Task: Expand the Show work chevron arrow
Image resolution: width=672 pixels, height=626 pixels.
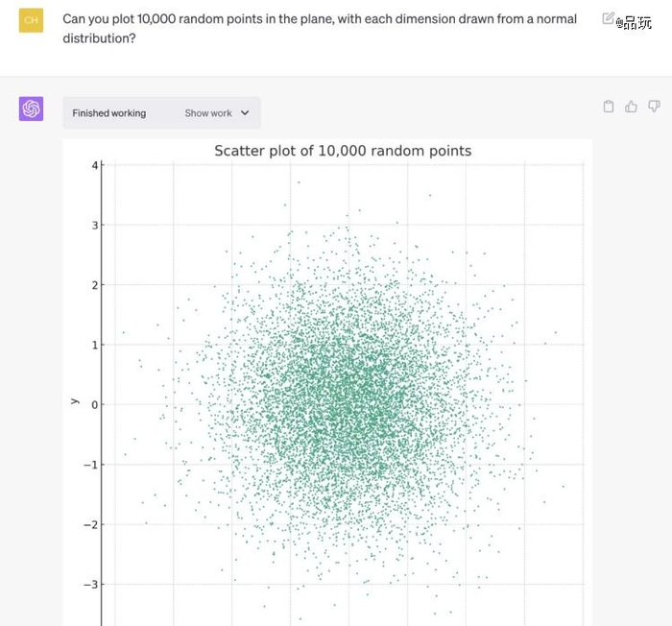Action: 245,113
